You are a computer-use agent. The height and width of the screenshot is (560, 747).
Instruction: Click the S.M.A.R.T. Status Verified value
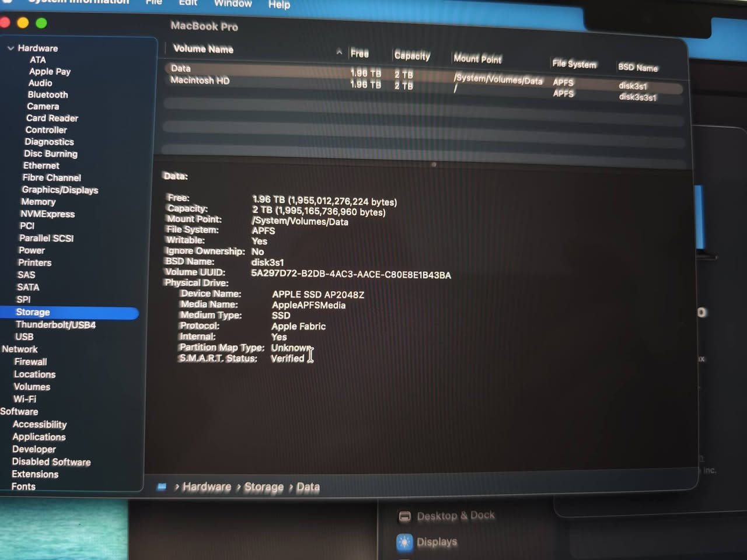[x=288, y=358]
